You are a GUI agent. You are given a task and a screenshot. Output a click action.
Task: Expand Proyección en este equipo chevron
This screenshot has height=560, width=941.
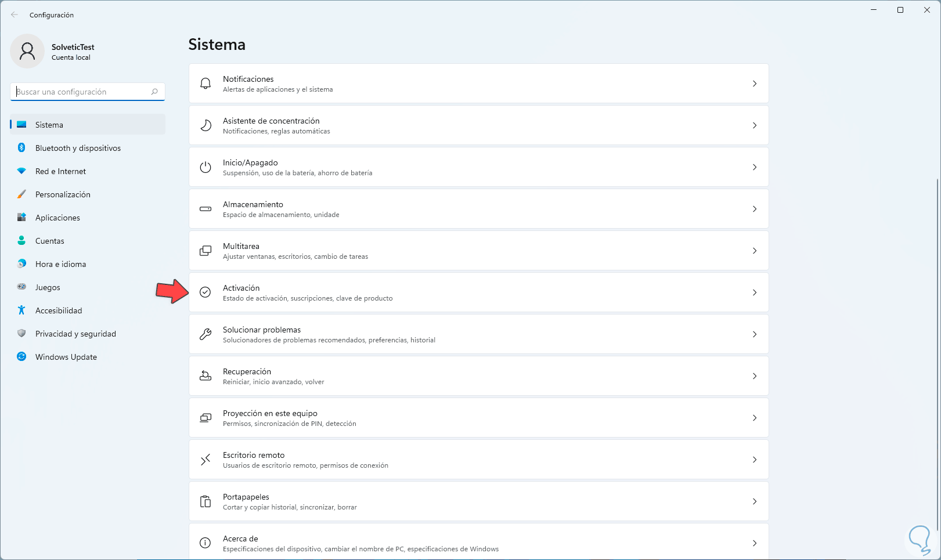(x=755, y=418)
